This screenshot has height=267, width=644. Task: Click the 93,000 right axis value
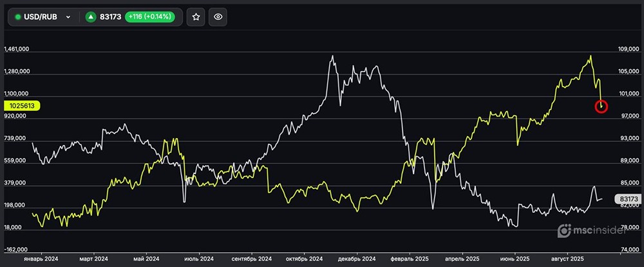629,139
